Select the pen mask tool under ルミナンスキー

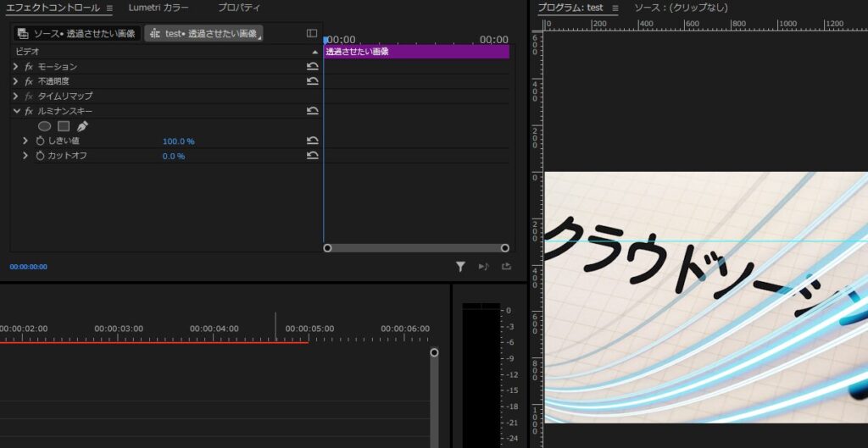[82, 126]
